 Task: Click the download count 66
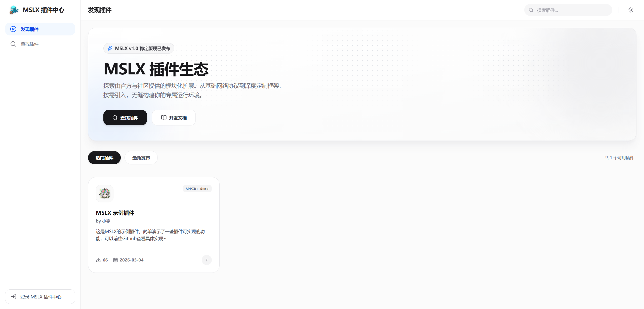pyautogui.click(x=105, y=260)
